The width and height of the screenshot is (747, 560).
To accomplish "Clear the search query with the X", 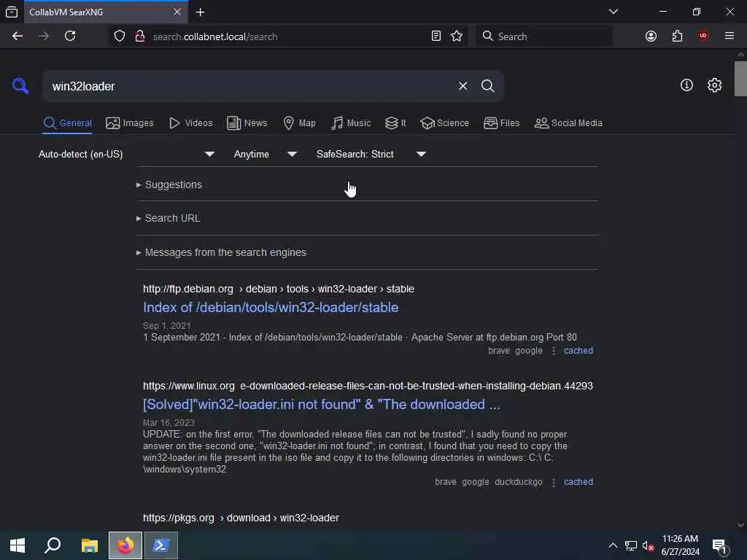I will (462, 86).
